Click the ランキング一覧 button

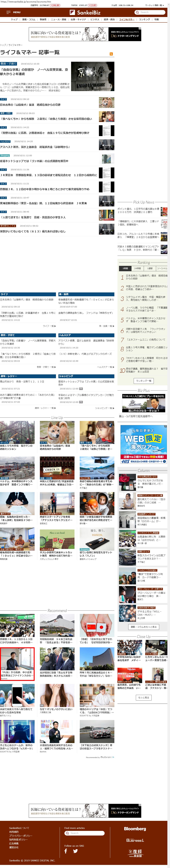pos(143,381)
